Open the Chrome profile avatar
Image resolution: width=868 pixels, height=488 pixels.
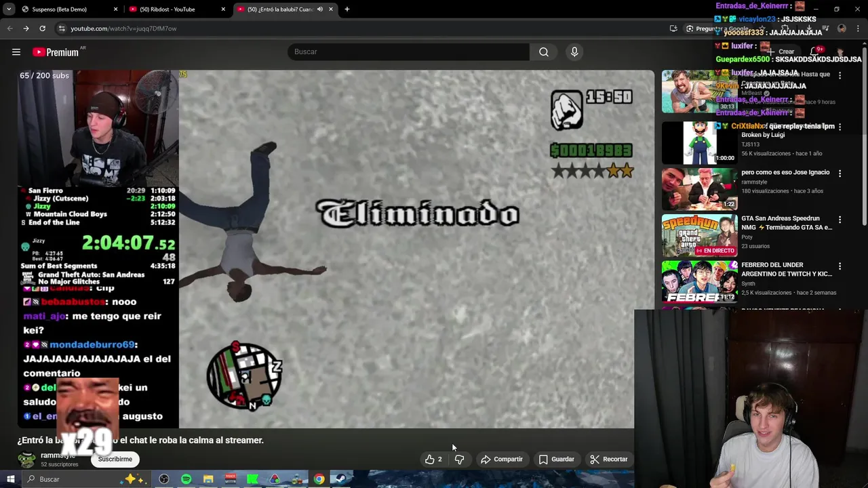pyautogui.click(x=842, y=28)
